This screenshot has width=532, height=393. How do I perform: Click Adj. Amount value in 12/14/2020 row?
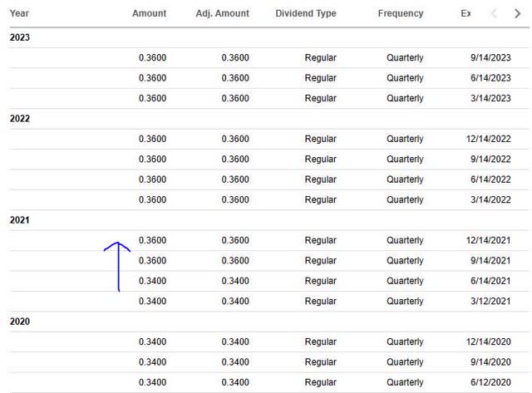pyautogui.click(x=234, y=341)
